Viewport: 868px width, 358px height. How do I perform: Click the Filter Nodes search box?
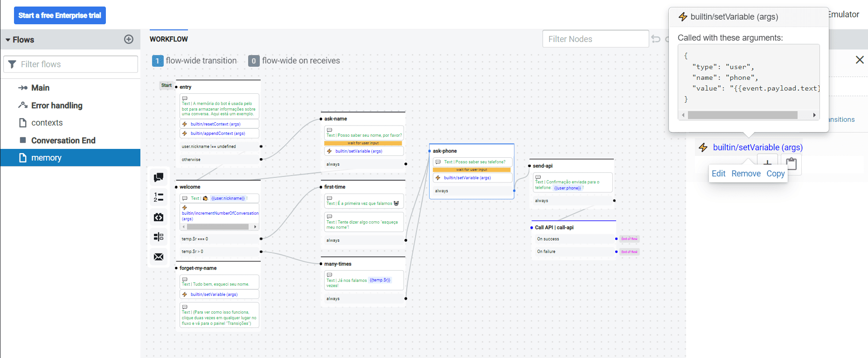(596, 39)
